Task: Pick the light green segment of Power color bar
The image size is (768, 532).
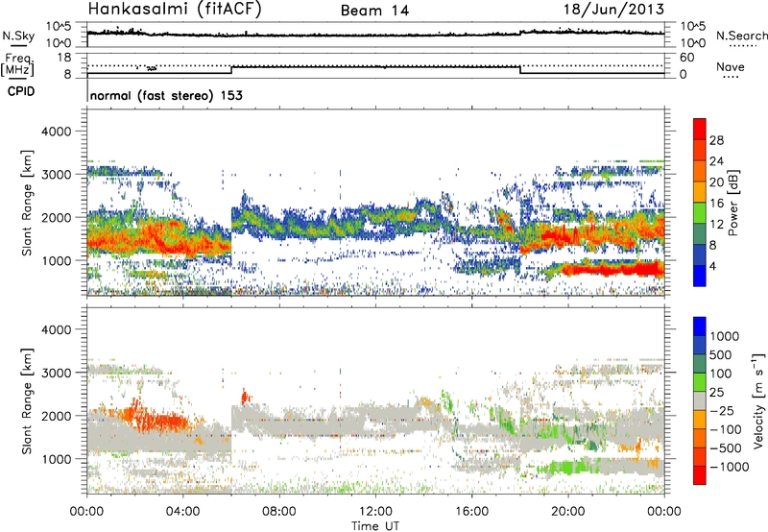Action: (700, 213)
